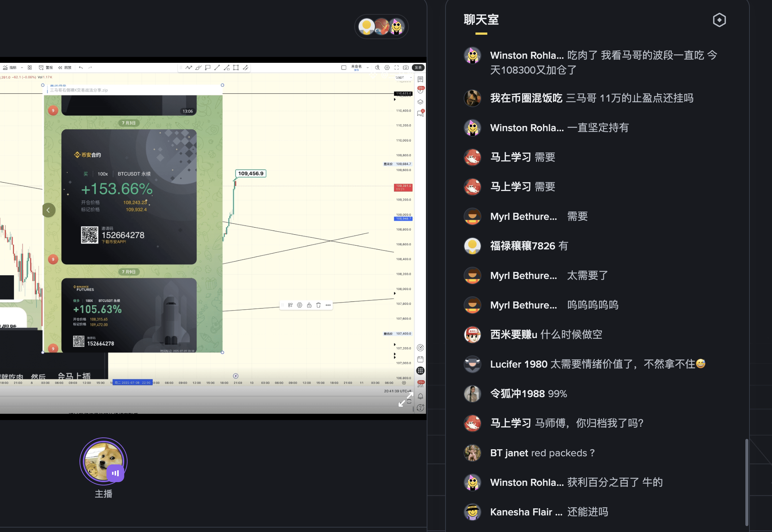Image resolution: width=772 pixels, height=532 pixels.
Task: Click highlighted 2025-07-08 22:00 time marker
Action: [x=132, y=383]
